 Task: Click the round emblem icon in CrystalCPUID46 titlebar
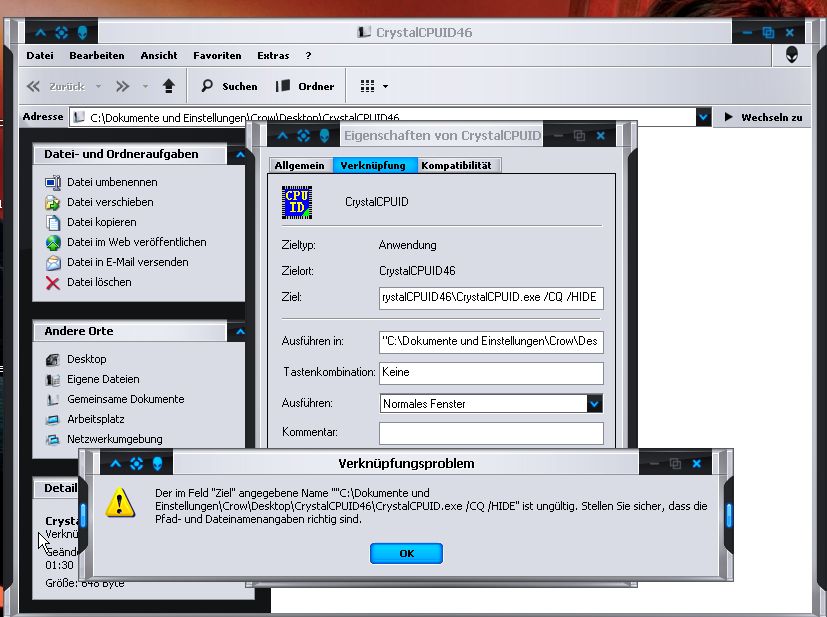(62, 33)
